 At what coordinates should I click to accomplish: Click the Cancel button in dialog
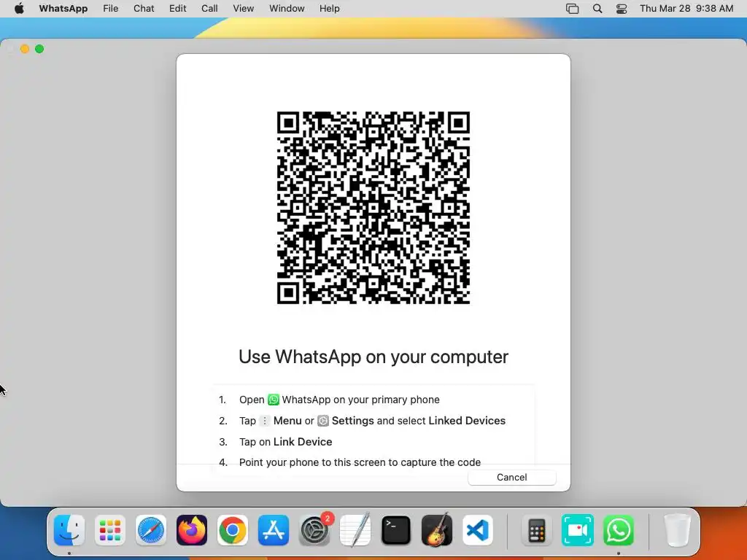[x=511, y=477]
